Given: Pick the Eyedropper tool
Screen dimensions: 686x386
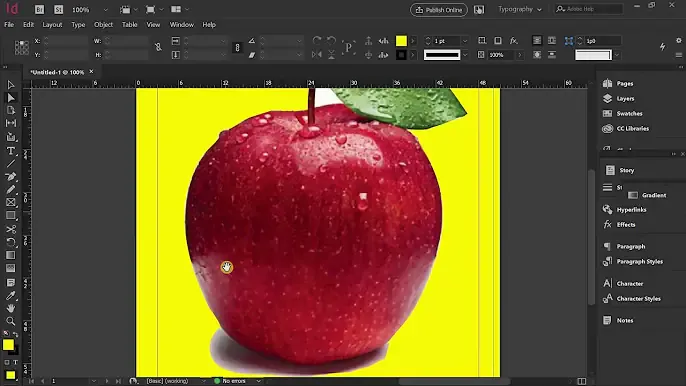Looking at the screenshot, I should click(10, 295).
